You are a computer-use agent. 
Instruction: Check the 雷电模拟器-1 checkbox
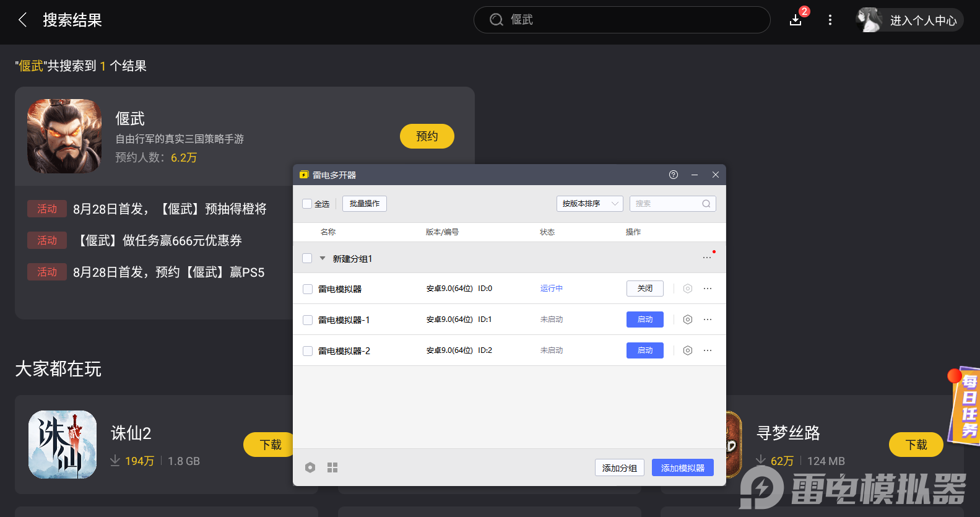click(x=308, y=320)
